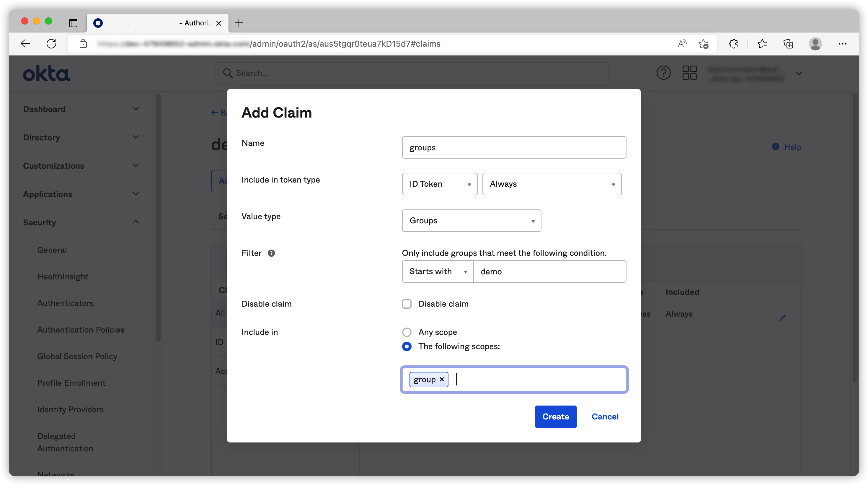Image resolution: width=868 pixels, height=485 pixels.
Task: Click the browser refresh icon
Action: point(51,43)
